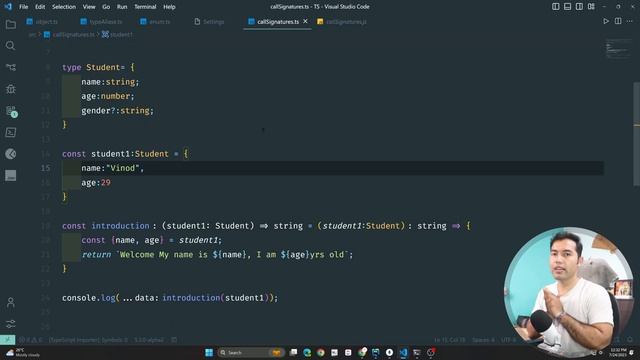Click the remote window indicator in status bar

(7, 340)
